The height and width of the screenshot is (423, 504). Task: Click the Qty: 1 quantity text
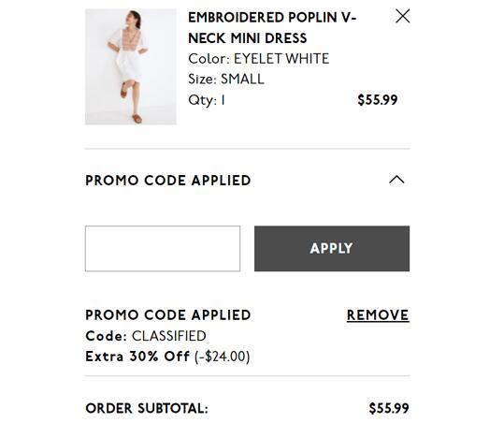pyautogui.click(x=207, y=100)
